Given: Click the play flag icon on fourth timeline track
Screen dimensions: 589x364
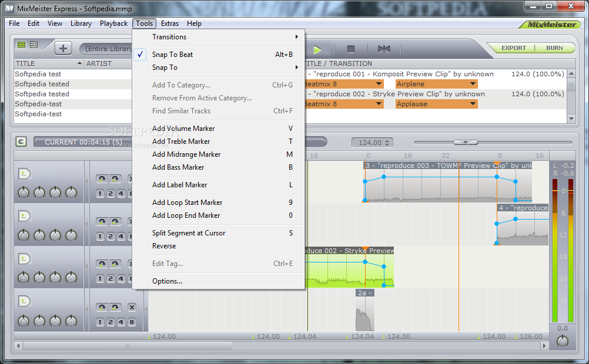Looking at the screenshot, I should (x=24, y=301).
